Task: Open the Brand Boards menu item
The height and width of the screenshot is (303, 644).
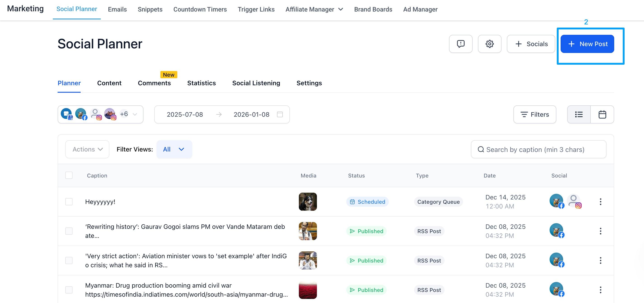Action: click(x=373, y=9)
